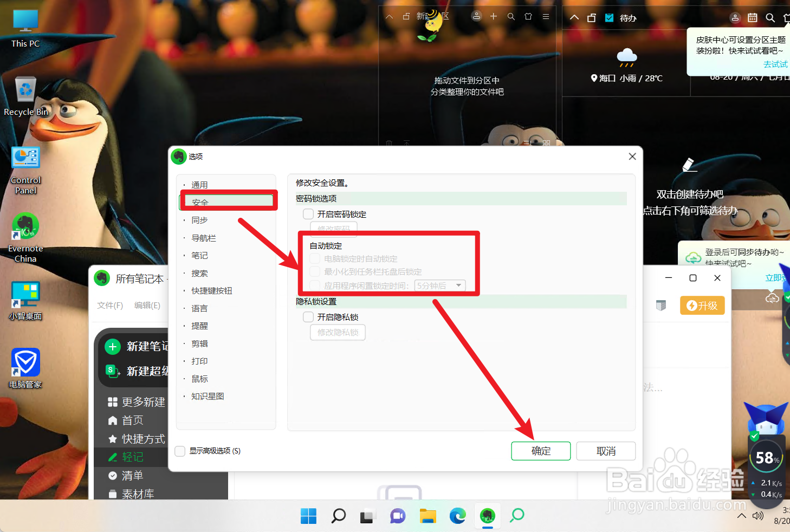
Task: Click the search icon in the 待办 widget
Action: (x=770, y=18)
